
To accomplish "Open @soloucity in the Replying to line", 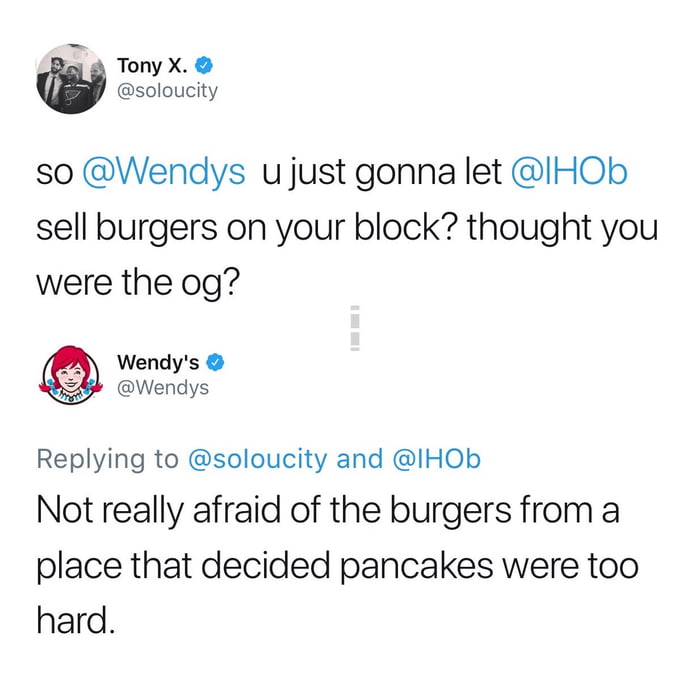I will click(x=258, y=459).
